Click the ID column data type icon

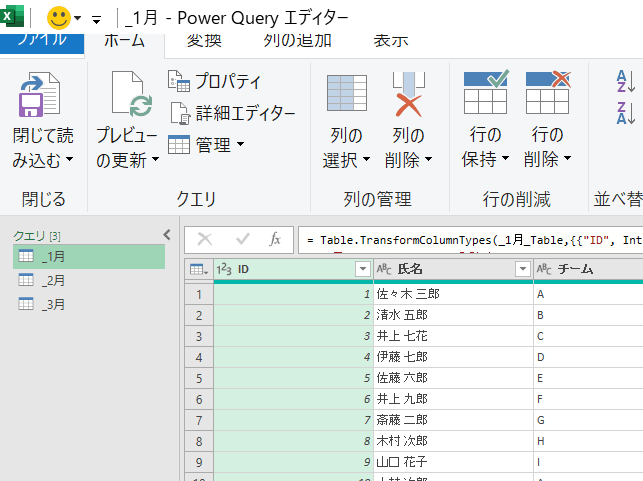(224, 269)
